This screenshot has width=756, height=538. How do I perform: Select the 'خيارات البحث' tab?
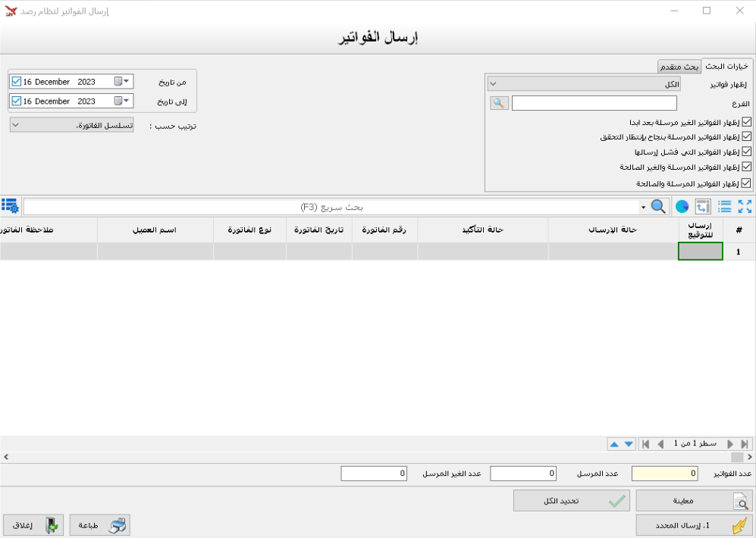(x=727, y=67)
